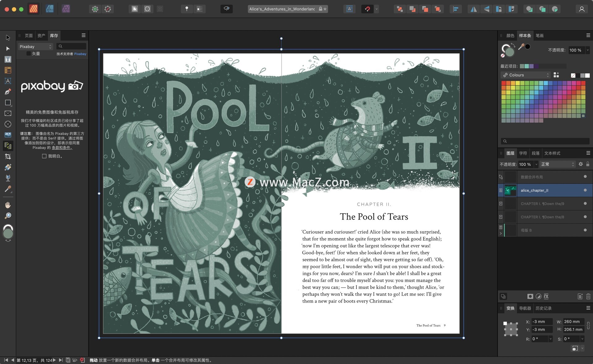Select the Picture Frame Rectangle tool
Image resolution: width=593 pixels, height=364 pixels.
coord(8,113)
